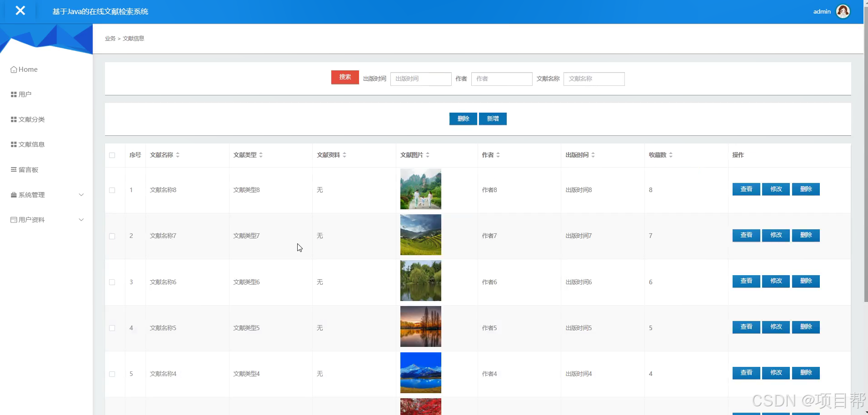The height and width of the screenshot is (415, 868).
Task: Click 查看 for row 文献名称8
Action: pos(746,189)
